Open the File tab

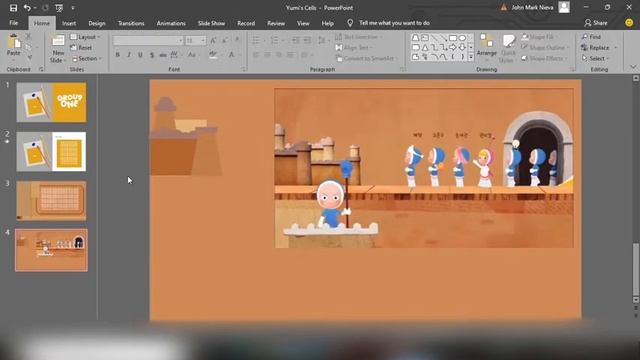coord(13,23)
